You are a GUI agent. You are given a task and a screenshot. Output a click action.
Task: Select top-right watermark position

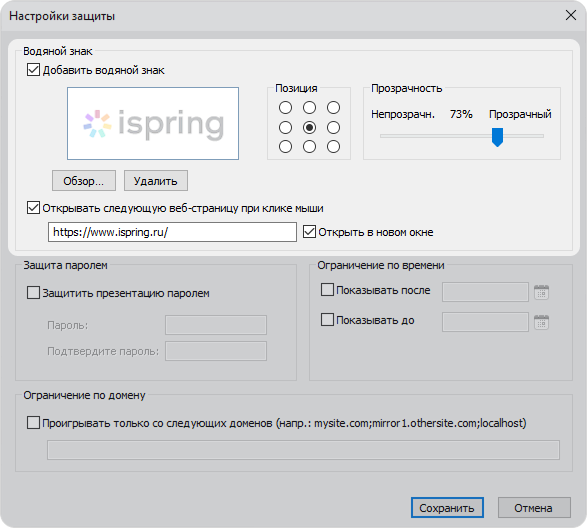point(333,107)
